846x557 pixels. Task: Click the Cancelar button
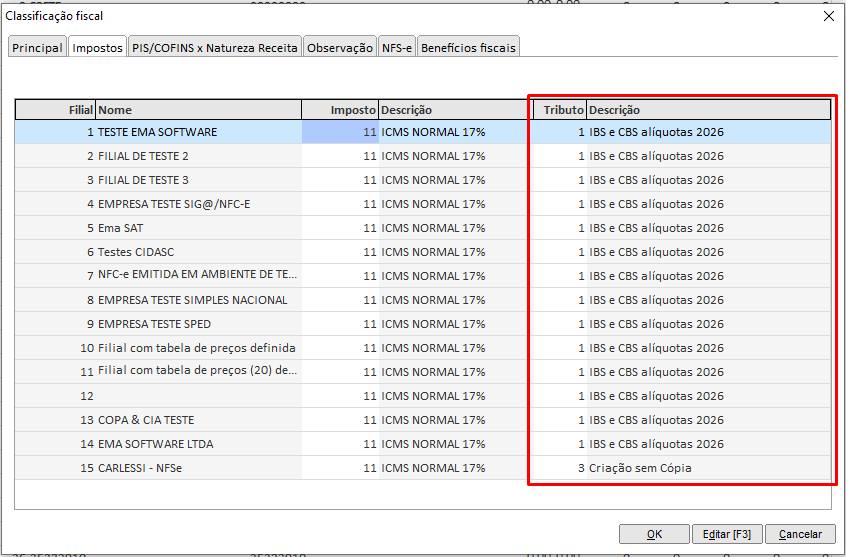click(800, 534)
